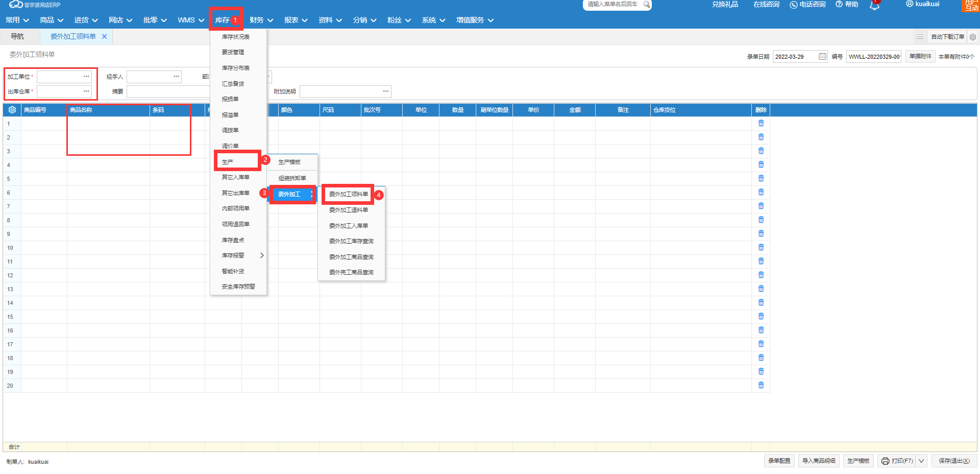Delete row 1 using its trash icon

tap(761, 123)
